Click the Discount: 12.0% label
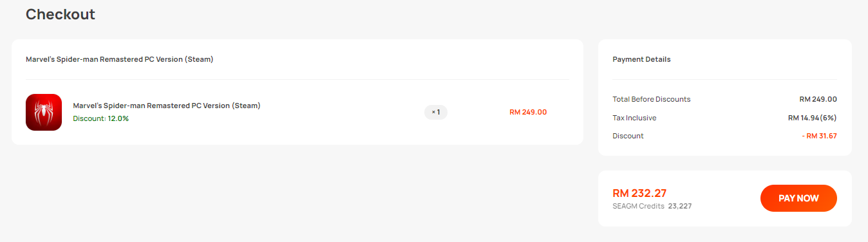 coord(101,118)
